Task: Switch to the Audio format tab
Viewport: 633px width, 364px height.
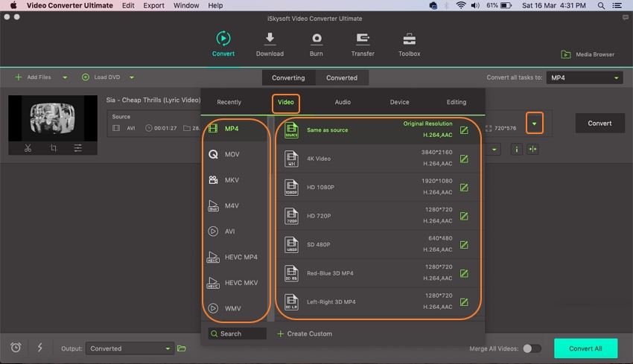Action: point(343,102)
